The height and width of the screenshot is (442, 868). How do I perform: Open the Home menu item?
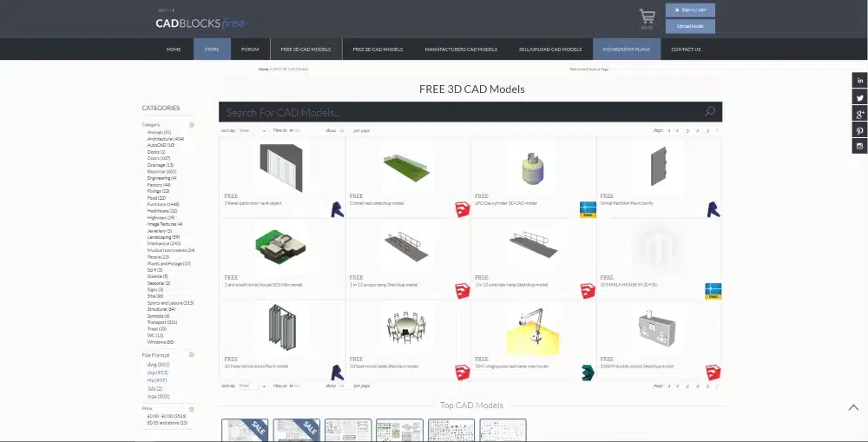pyautogui.click(x=174, y=49)
